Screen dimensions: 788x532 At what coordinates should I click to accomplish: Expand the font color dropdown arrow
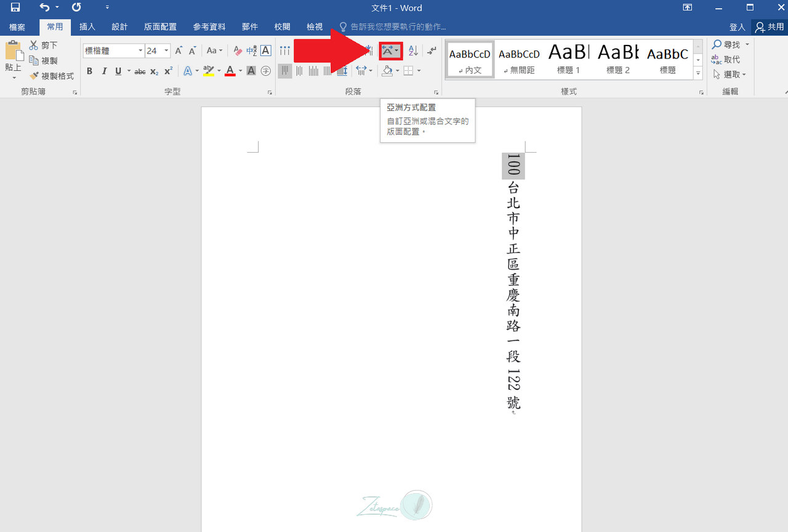(x=240, y=71)
